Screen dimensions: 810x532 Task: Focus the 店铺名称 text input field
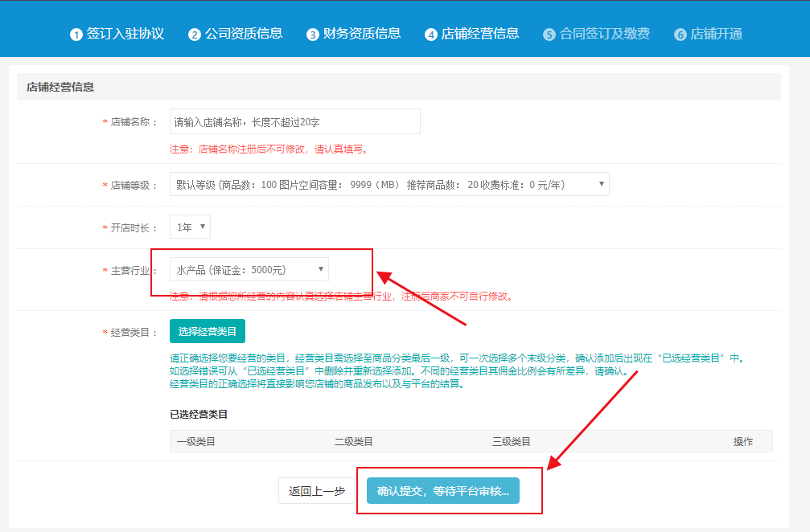coord(294,121)
